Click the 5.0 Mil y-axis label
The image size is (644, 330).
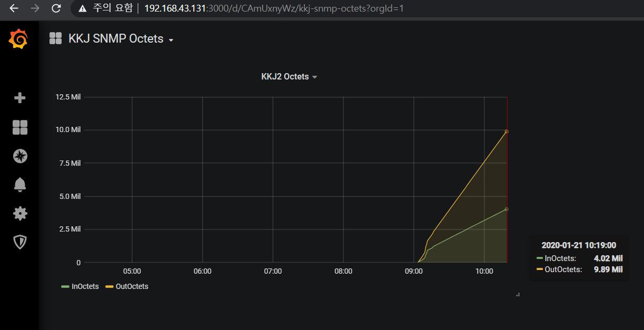click(70, 196)
